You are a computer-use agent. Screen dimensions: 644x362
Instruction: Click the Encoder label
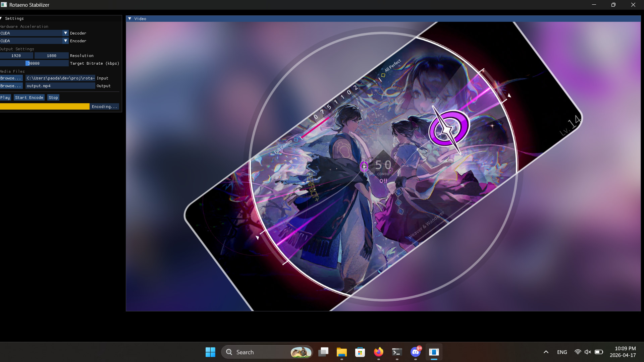(78, 41)
